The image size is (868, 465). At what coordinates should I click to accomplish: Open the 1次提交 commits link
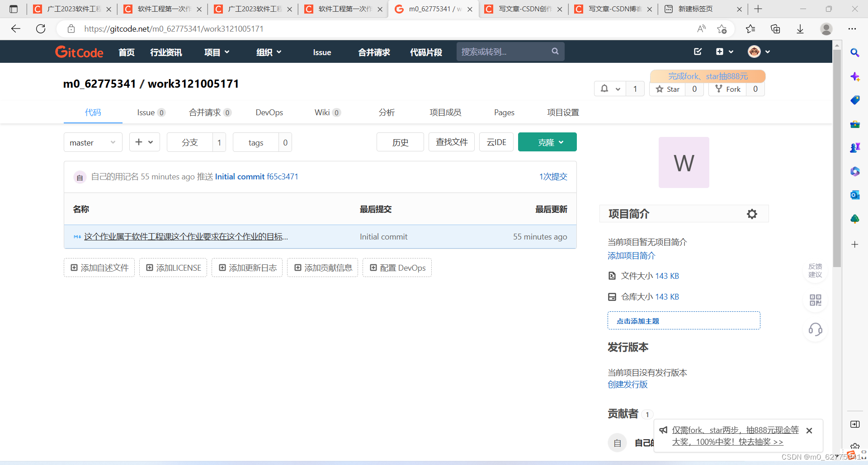point(553,177)
